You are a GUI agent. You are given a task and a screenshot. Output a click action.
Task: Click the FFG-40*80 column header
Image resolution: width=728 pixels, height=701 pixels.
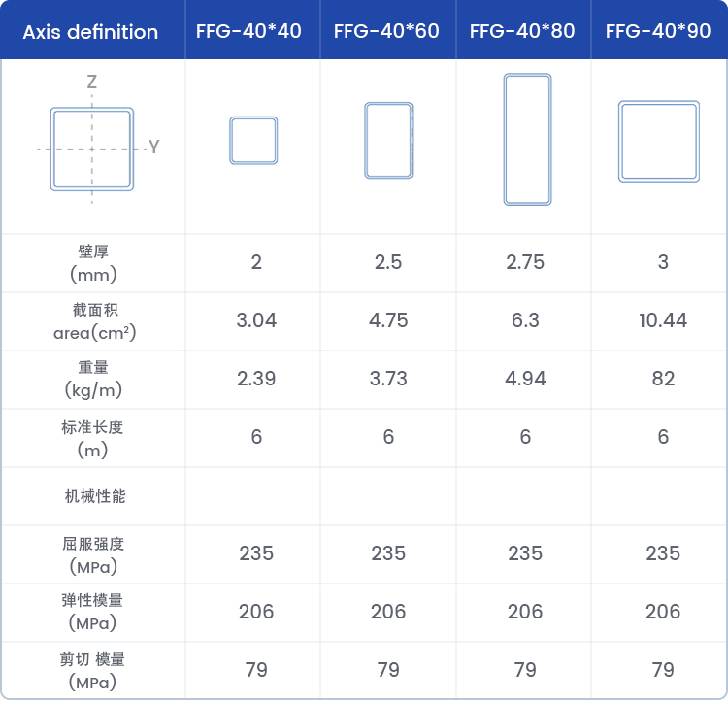click(x=522, y=31)
